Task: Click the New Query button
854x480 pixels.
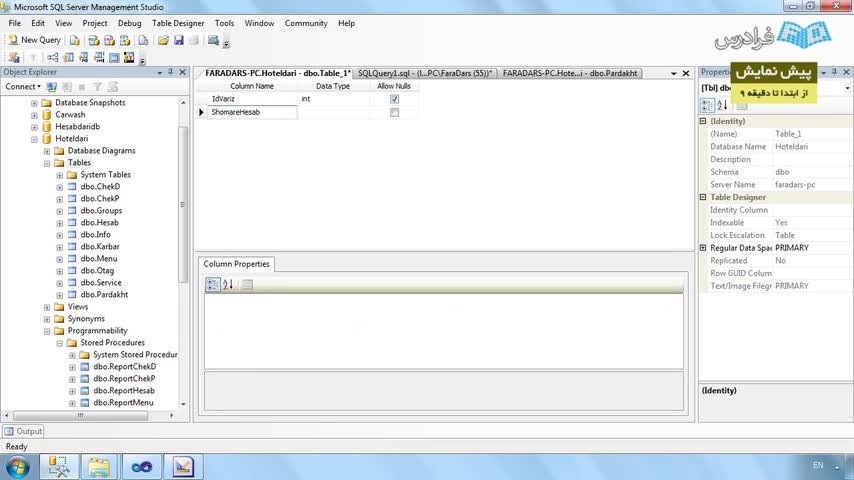Action: [34, 40]
